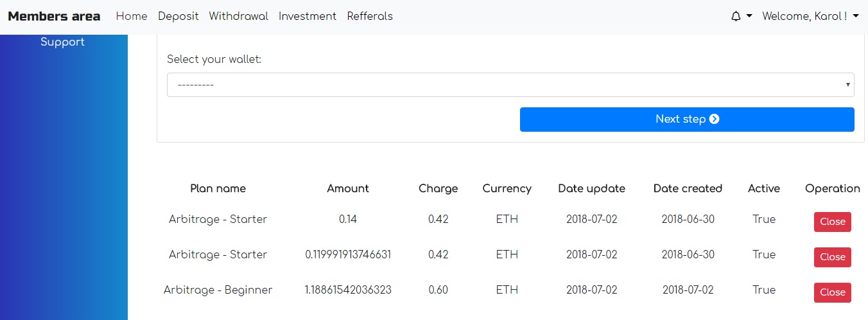
Task: Click the Select your wallet label
Action: pyautogui.click(x=214, y=60)
